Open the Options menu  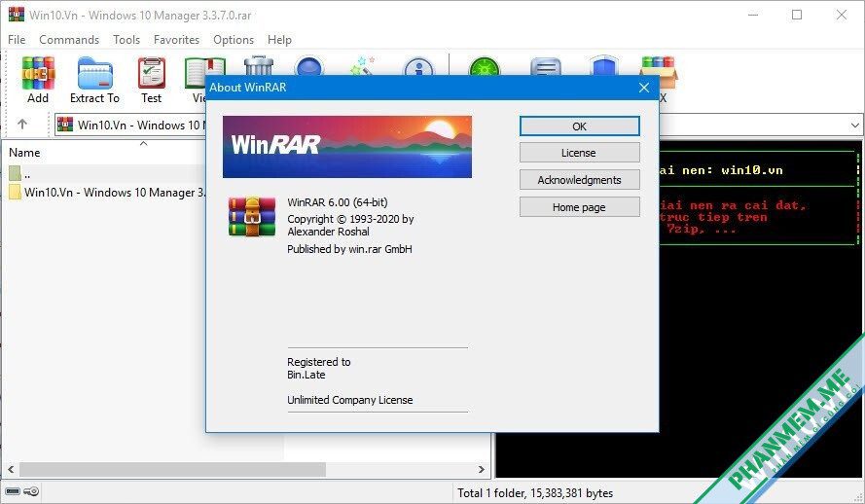tap(234, 40)
